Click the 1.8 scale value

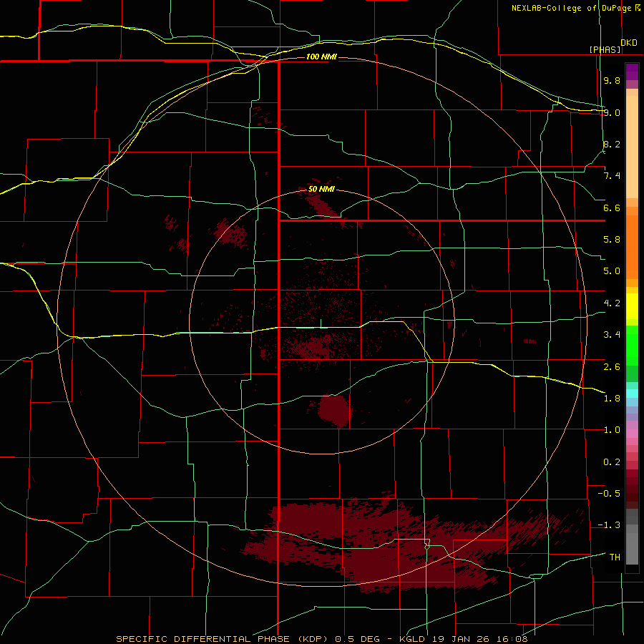(x=612, y=399)
